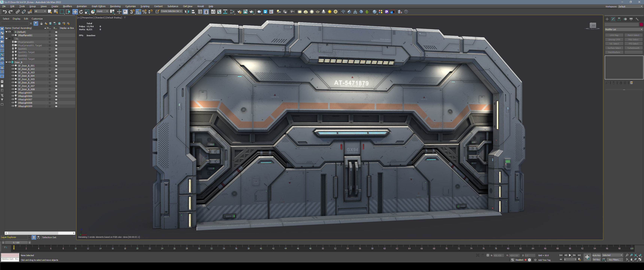The height and width of the screenshot is (270, 644).
Task: Click the grass V-Ray Fur icon
Action: 367,11
